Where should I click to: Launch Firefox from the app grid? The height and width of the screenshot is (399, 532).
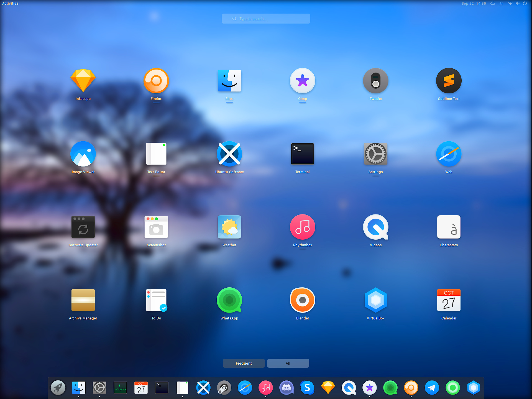156,81
